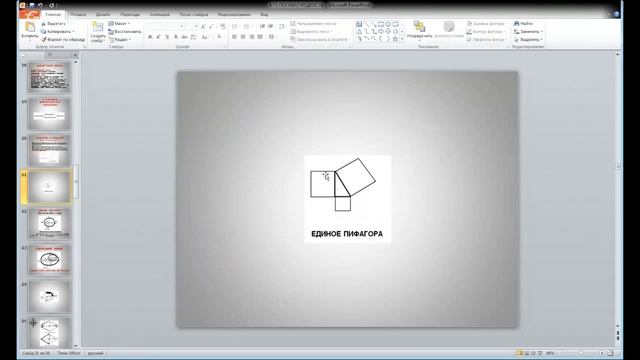The height and width of the screenshot is (360, 640).
Task: Click the Undo icon in quick access toolbar
Action: tap(40, 5)
